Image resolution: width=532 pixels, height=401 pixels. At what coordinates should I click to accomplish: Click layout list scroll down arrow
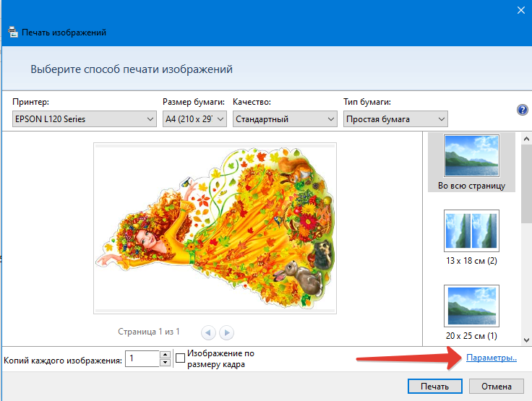[526, 340]
